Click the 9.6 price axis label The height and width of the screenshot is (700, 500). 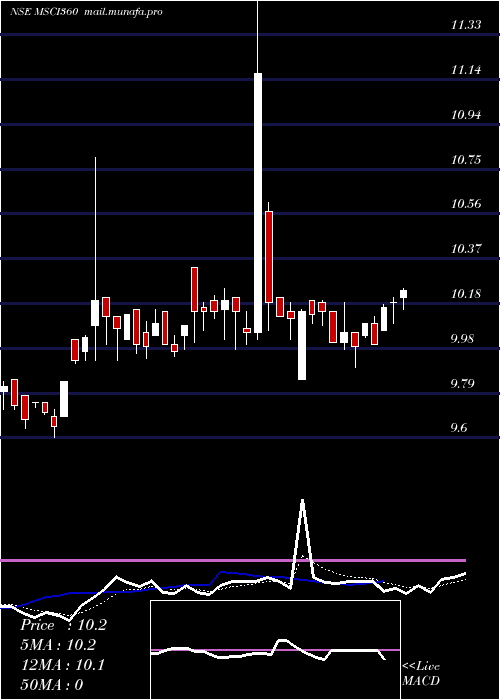459,428
